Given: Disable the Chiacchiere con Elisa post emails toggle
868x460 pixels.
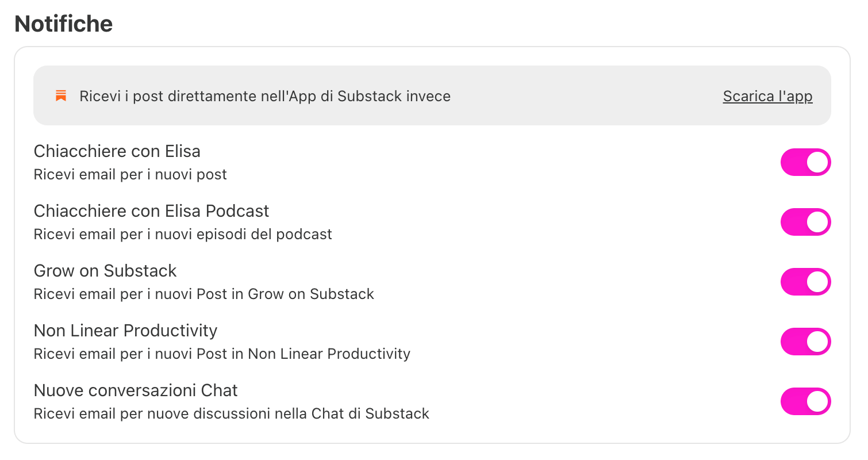Looking at the screenshot, I should pos(805,162).
